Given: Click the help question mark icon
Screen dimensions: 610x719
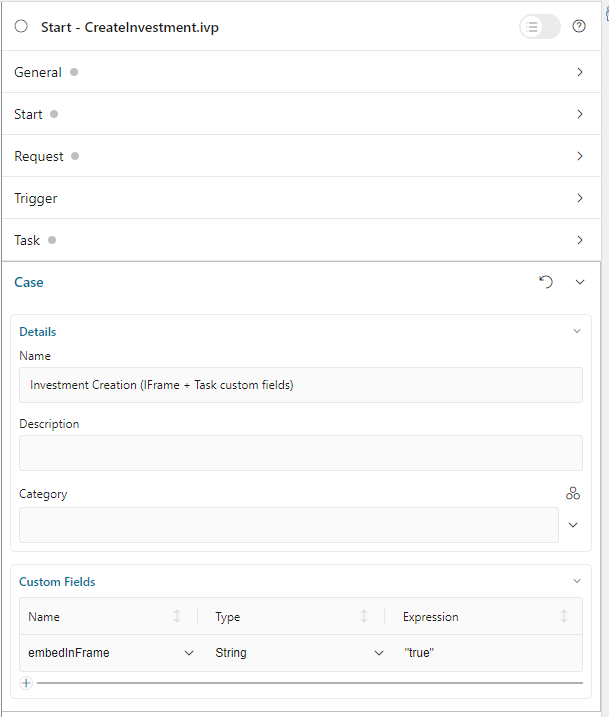Looking at the screenshot, I should coord(579,27).
